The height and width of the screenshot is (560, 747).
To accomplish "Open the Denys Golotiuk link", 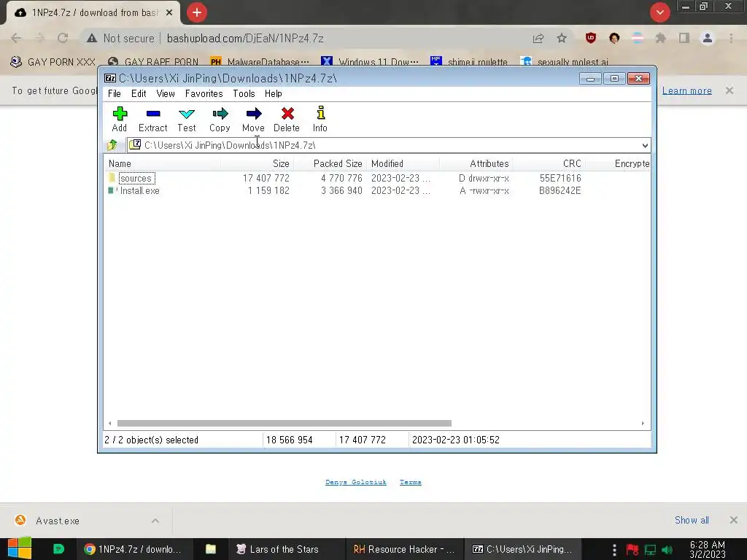I will pos(355,482).
